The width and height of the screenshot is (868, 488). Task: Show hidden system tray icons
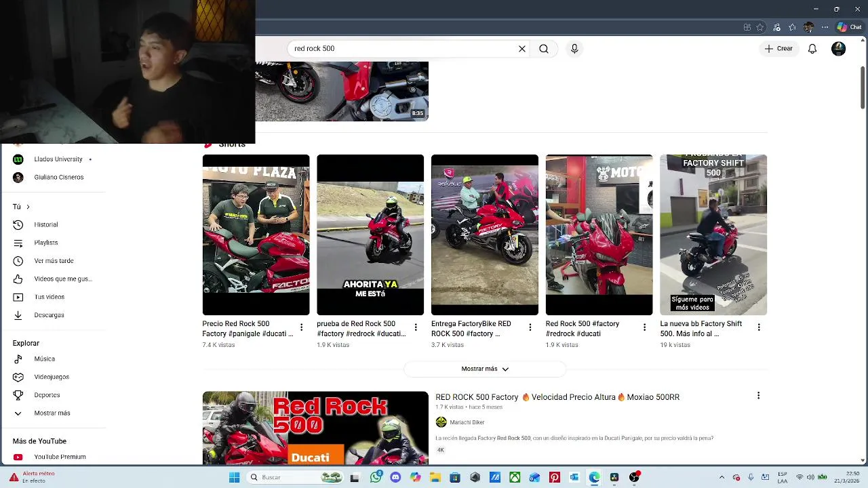(722, 477)
